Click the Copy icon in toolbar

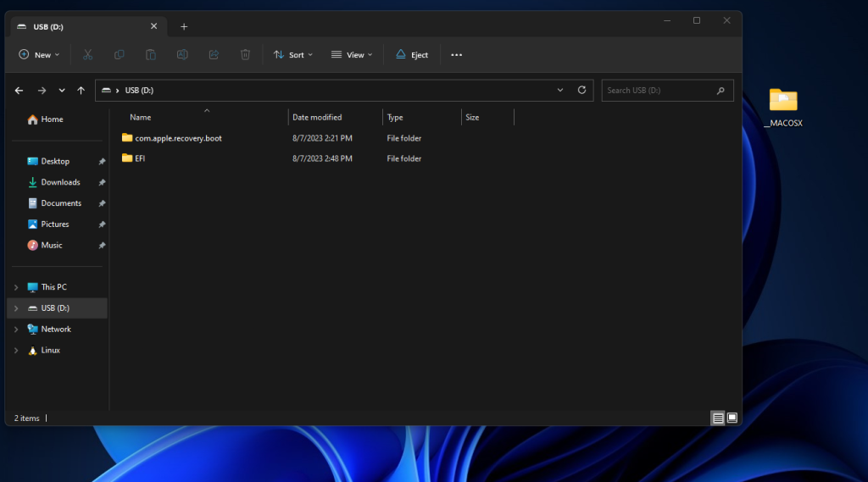click(120, 55)
